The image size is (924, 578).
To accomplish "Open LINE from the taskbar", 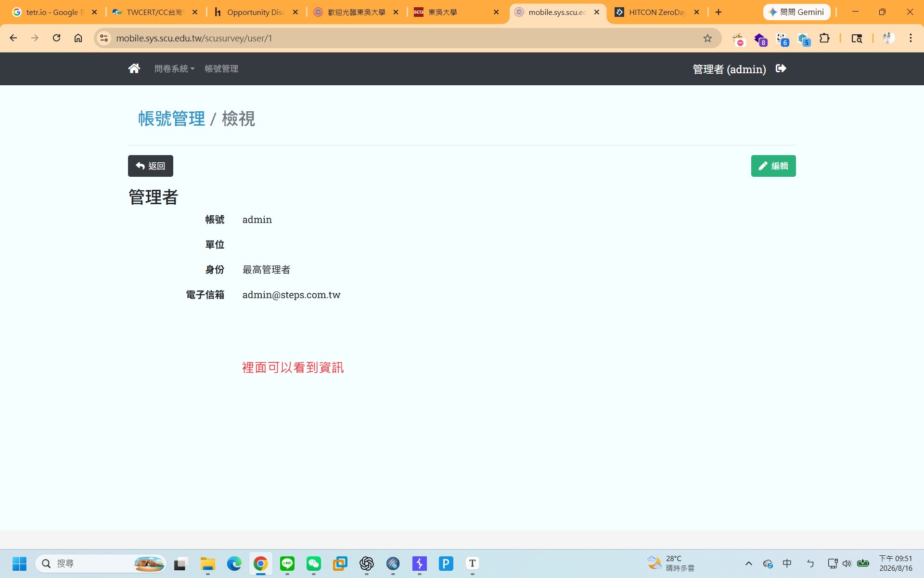I will pyautogui.click(x=287, y=563).
